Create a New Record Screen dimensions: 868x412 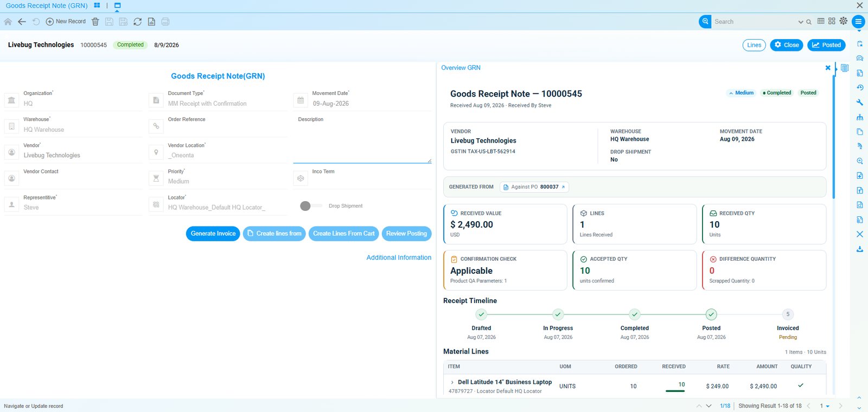tap(66, 22)
